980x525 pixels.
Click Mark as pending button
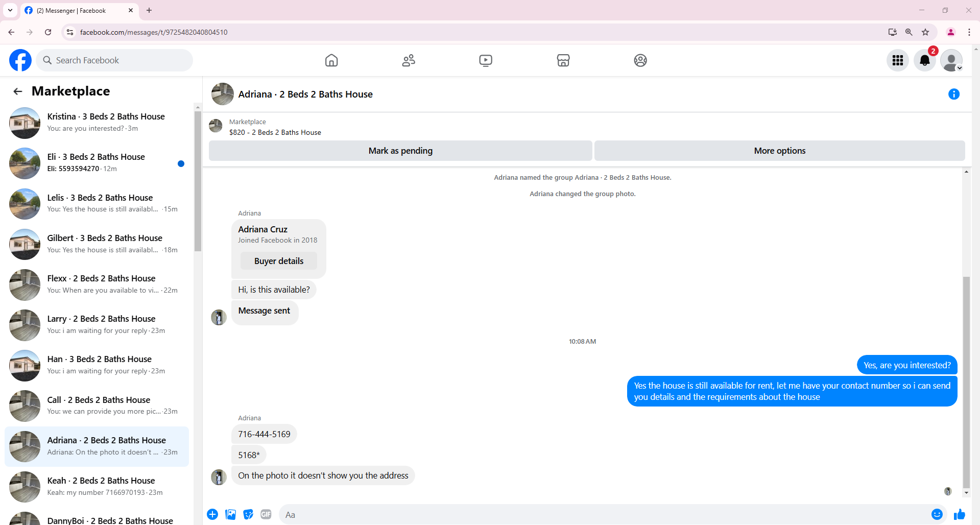tap(400, 151)
